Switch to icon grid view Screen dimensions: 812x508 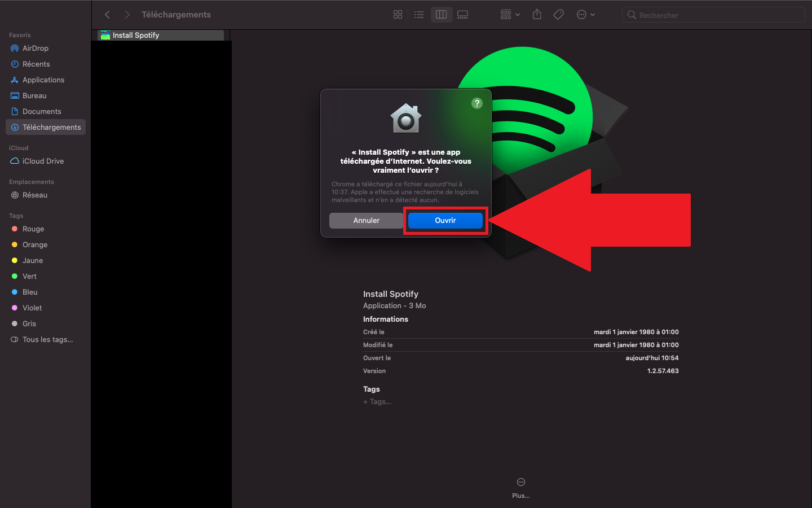(398, 15)
